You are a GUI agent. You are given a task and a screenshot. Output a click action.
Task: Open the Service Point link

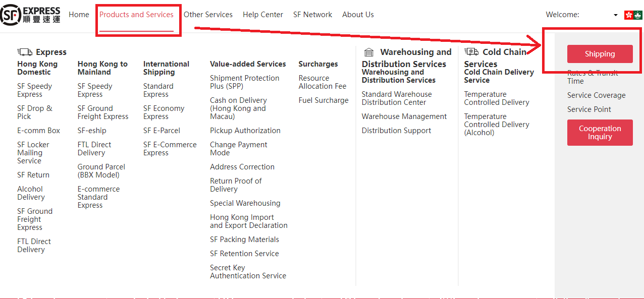tap(589, 109)
